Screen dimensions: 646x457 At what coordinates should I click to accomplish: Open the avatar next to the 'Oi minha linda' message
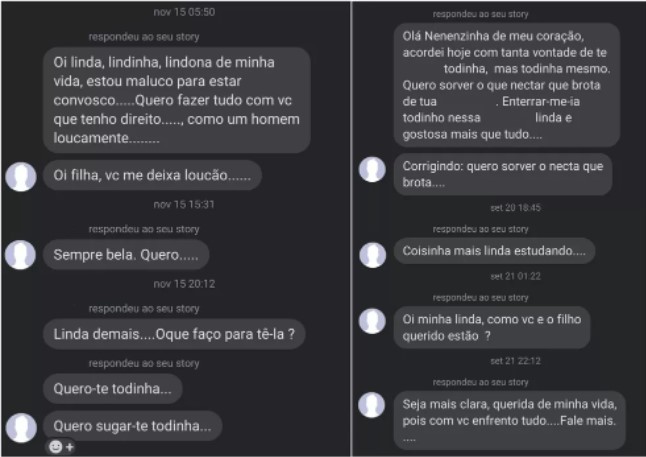tap(372, 321)
